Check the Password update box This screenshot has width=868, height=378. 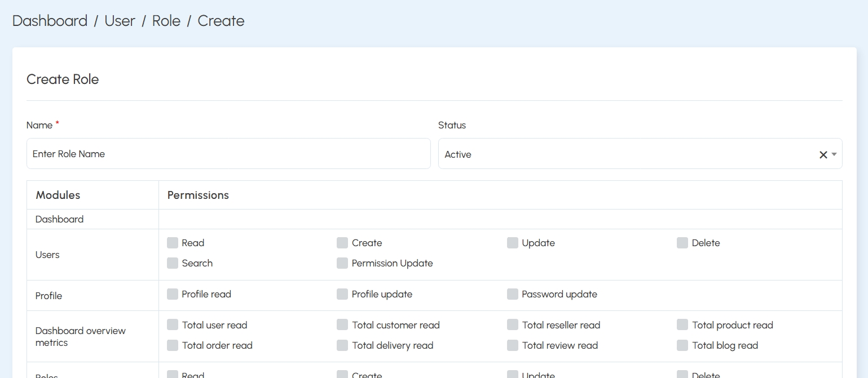[x=513, y=294]
